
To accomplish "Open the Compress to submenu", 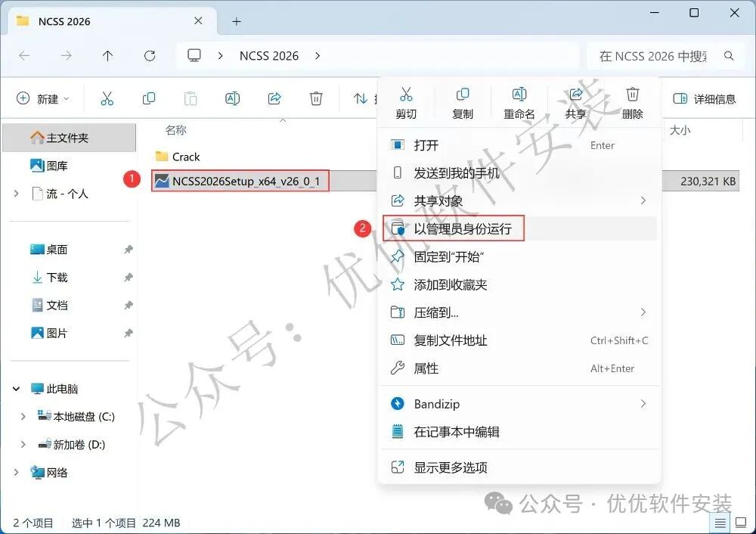I will coord(519,312).
